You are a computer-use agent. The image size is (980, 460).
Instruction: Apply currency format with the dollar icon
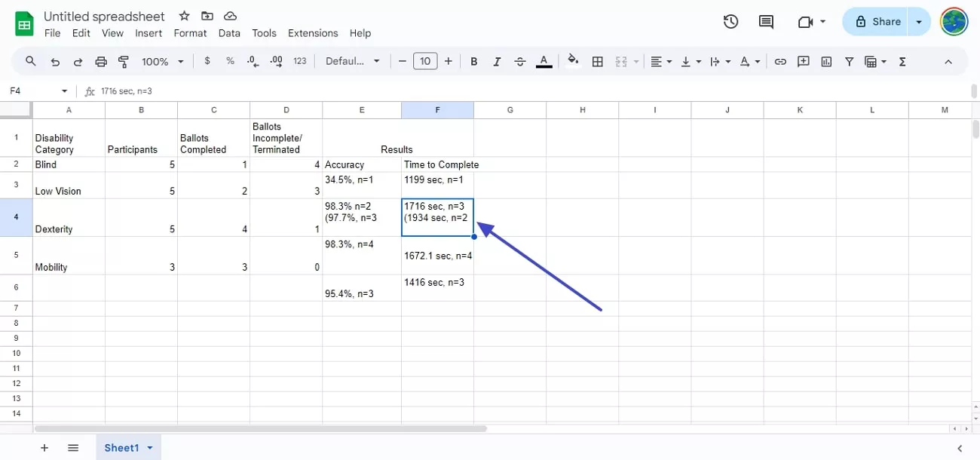207,61
